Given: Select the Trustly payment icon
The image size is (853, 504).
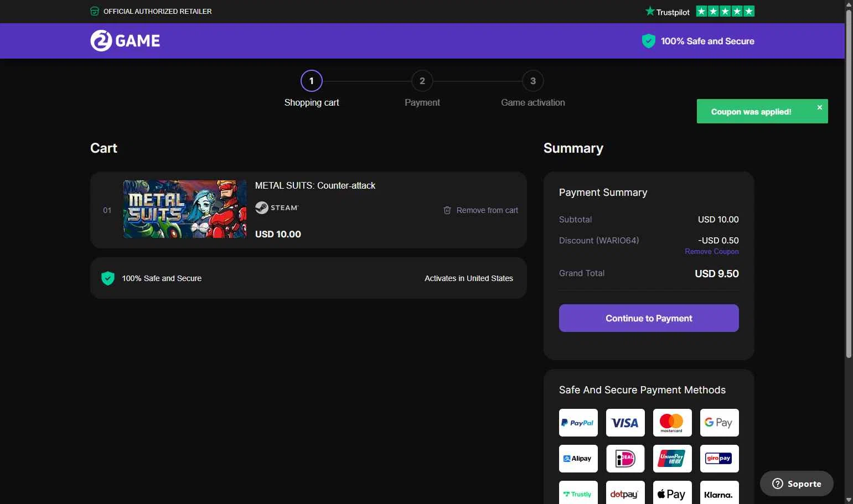Looking at the screenshot, I should (578, 492).
